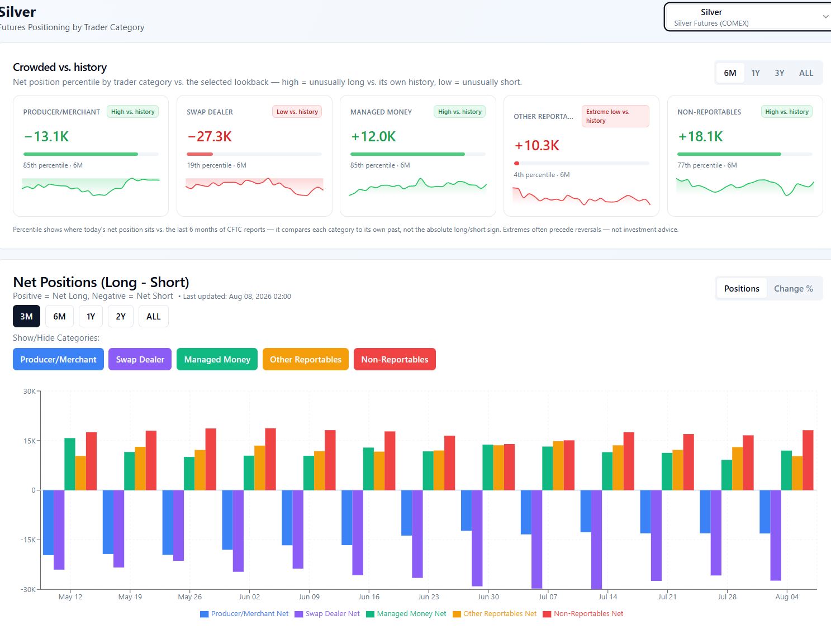
Task: Click the 'Crowded vs. history' heading
Action: [60, 67]
